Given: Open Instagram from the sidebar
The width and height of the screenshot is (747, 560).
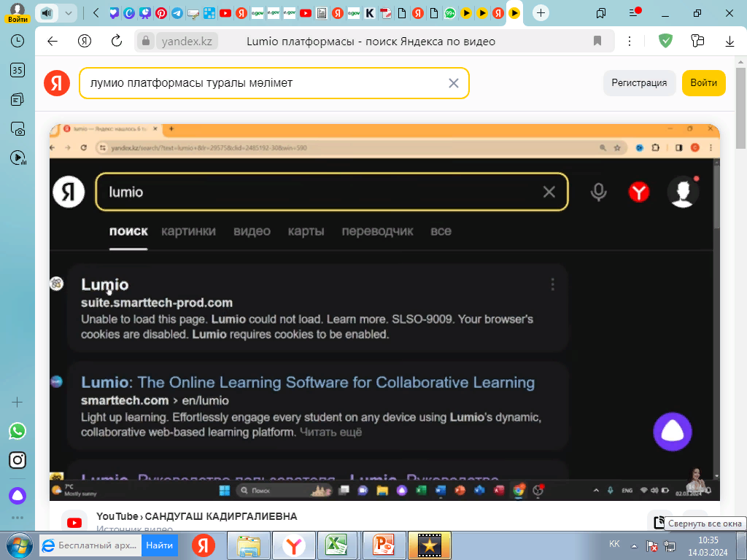Looking at the screenshot, I should pyautogui.click(x=18, y=460).
